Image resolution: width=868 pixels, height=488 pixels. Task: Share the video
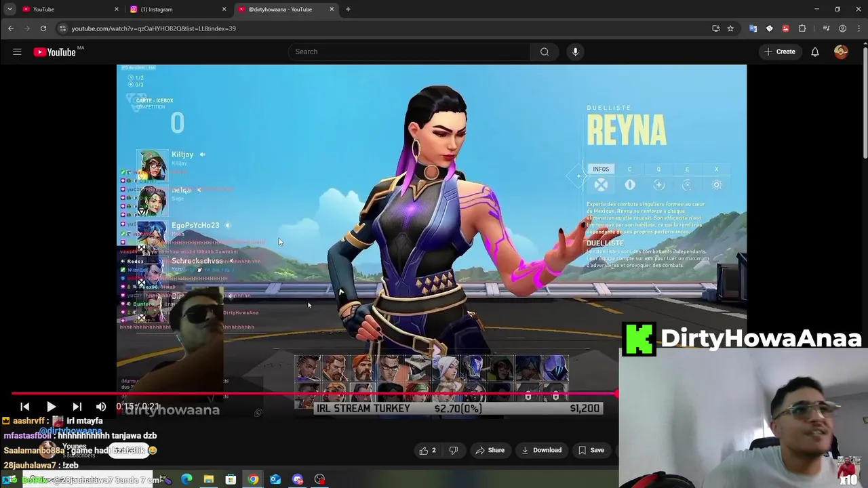pos(490,450)
